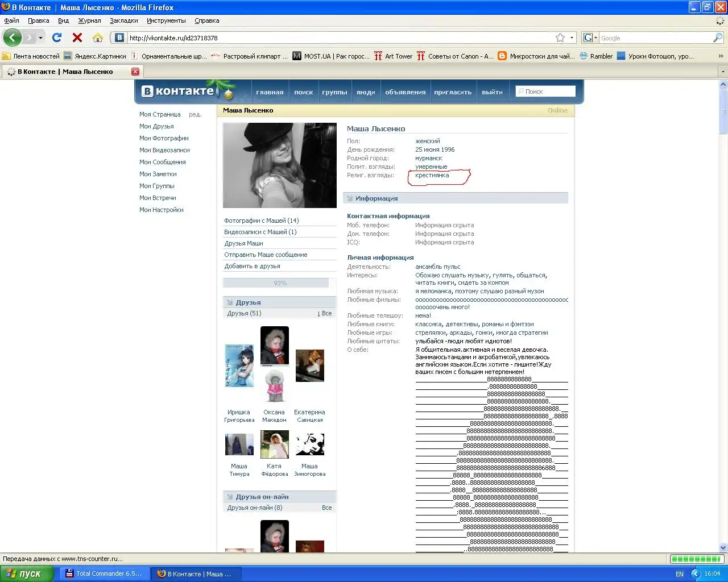Click Отправить Маше сообщение link
This screenshot has height=582, width=728.
click(x=266, y=255)
